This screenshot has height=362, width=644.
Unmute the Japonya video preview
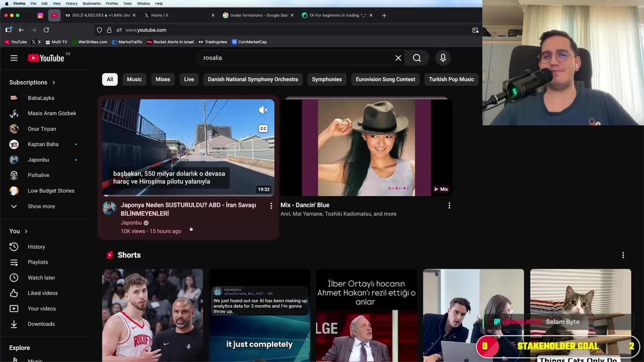point(263,110)
